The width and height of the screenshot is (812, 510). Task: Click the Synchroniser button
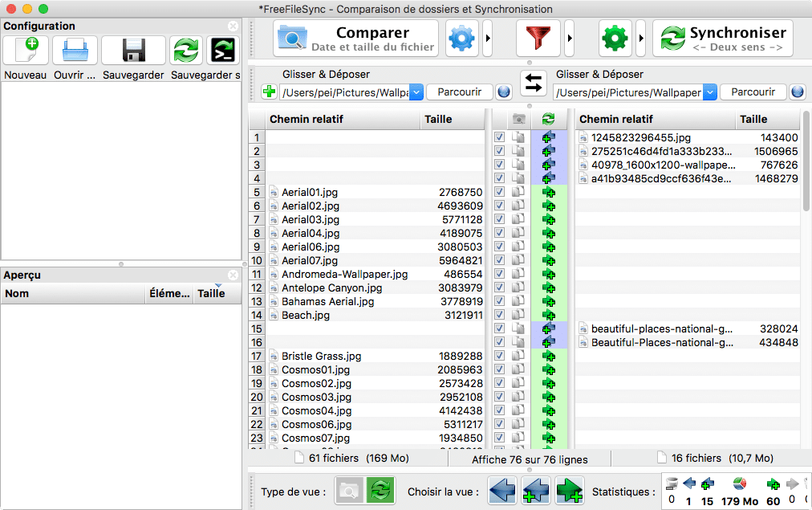click(x=723, y=39)
